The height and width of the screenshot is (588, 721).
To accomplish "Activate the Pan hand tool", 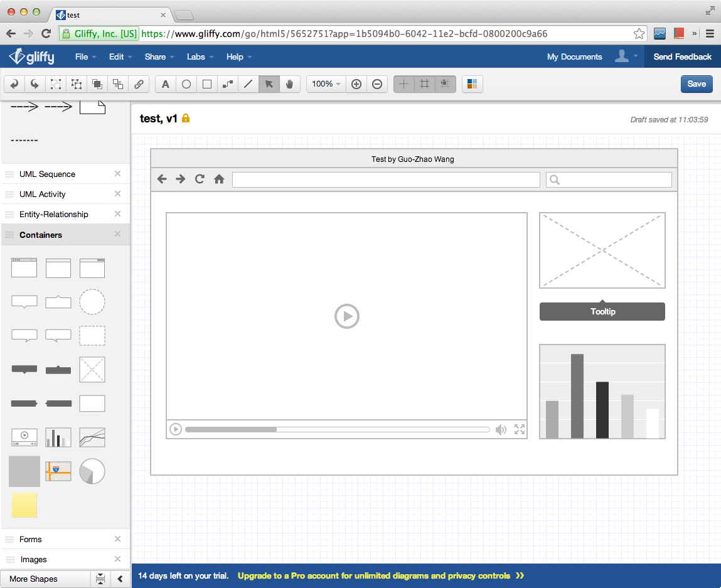I will pyautogui.click(x=289, y=84).
